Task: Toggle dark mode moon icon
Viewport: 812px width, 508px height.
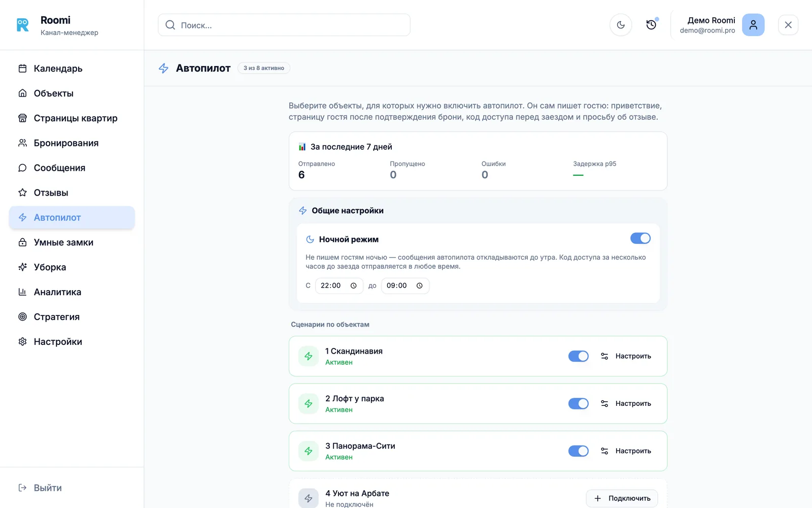Action: [621, 25]
